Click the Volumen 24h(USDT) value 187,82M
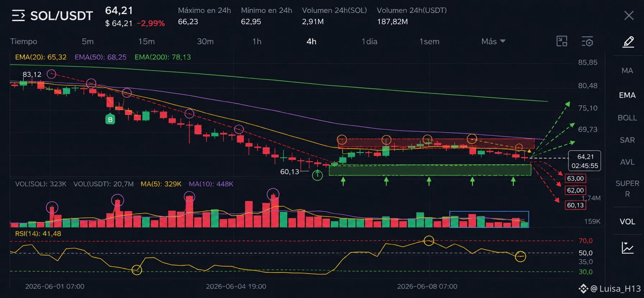This screenshot has height=298, width=644. click(x=392, y=22)
